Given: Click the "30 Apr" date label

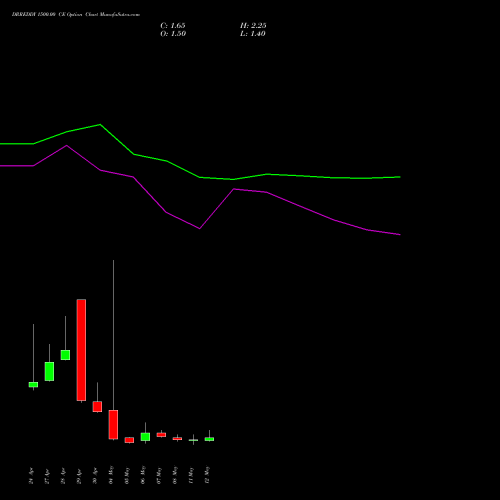Looking at the screenshot, I should tap(95, 475).
